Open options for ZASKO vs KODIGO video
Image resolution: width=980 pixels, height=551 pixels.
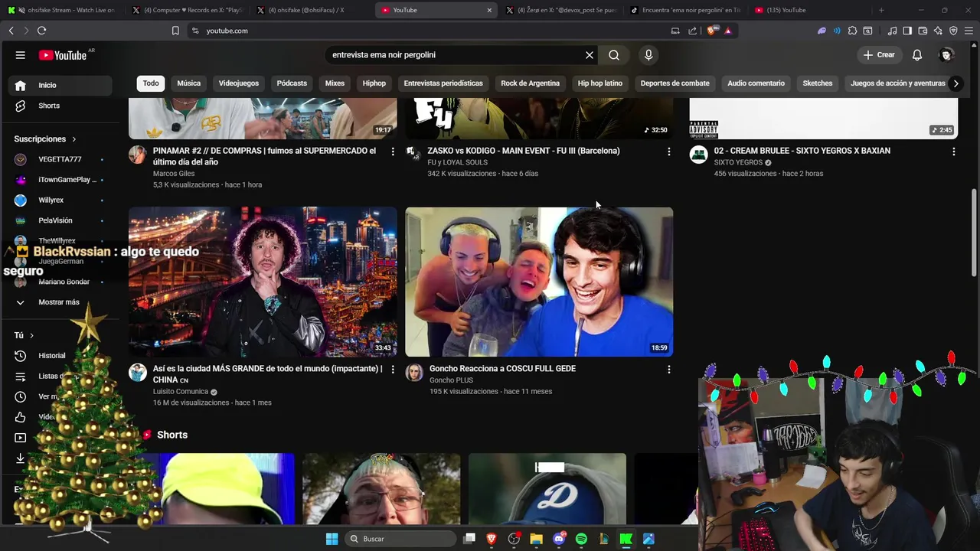[x=668, y=152]
